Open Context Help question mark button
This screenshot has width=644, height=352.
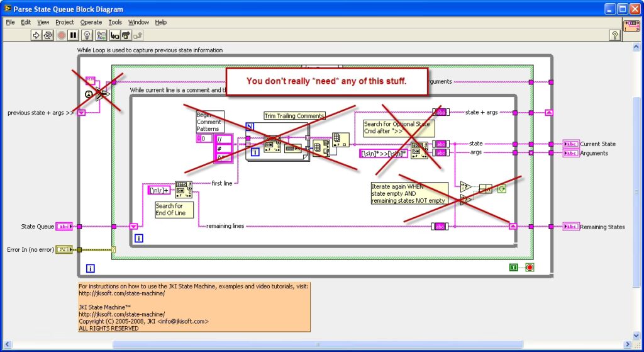click(615, 35)
